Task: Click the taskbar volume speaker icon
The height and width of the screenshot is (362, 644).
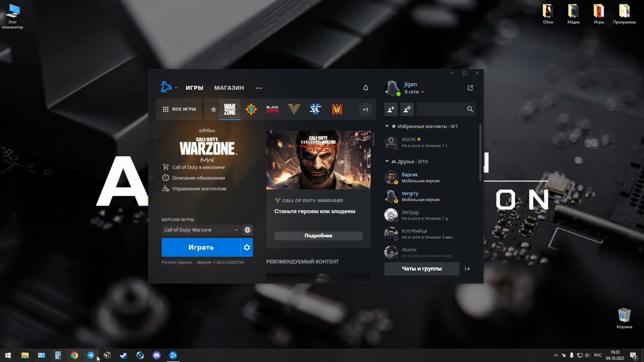Action: [588, 355]
